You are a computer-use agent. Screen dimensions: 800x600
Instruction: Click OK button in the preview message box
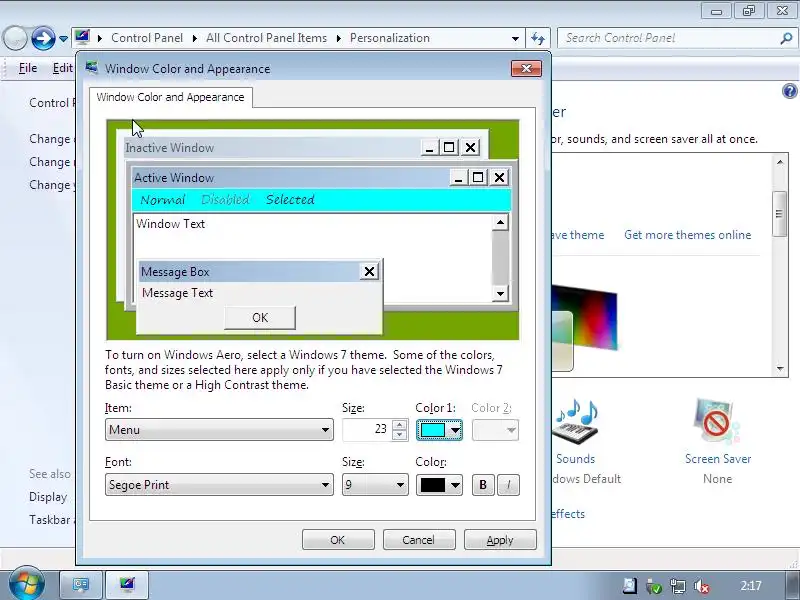260,318
